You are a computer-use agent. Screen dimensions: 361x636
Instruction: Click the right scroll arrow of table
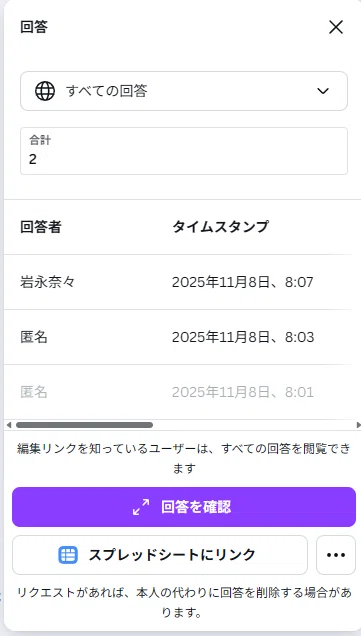pyautogui.click(x=358, y=425)
